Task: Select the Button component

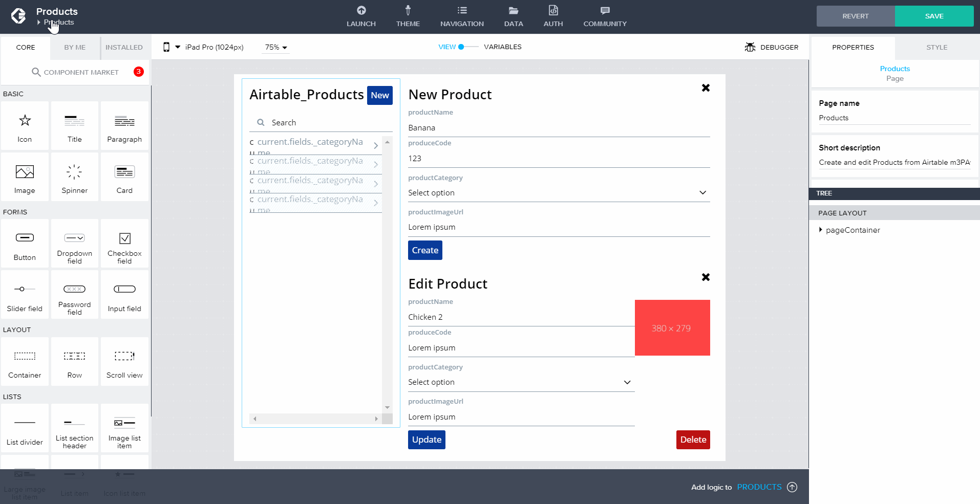Action: click(x=25, y=244)
